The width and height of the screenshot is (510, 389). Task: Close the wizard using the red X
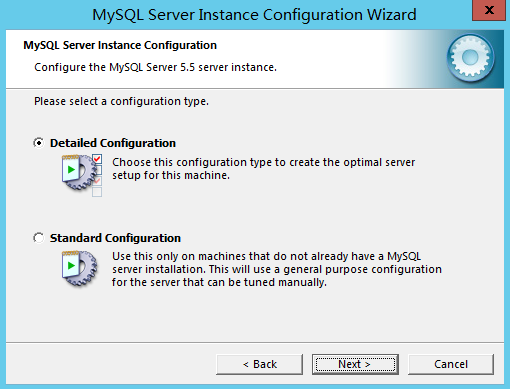(x=489, y=10)
